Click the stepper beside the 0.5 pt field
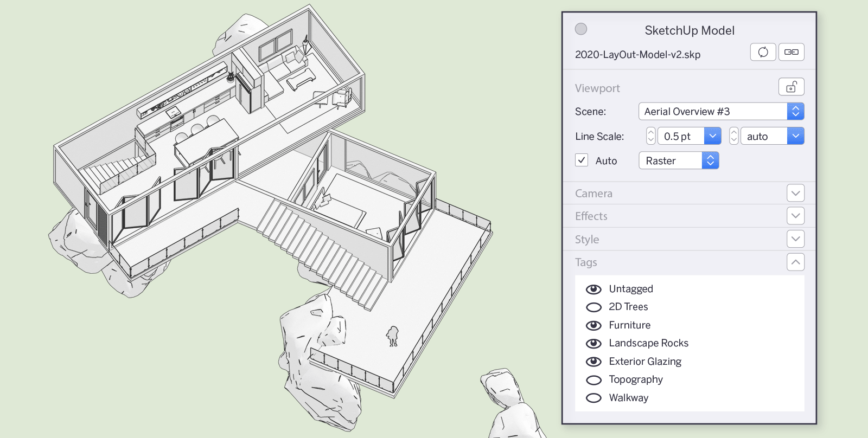Viewport: 868px width, 438px height. (x=651, y=136)
